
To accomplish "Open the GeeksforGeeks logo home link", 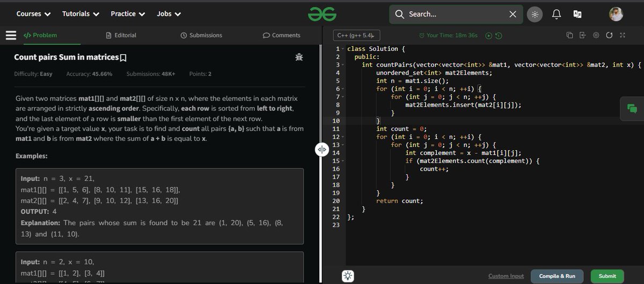I will (x=322, y=14).
